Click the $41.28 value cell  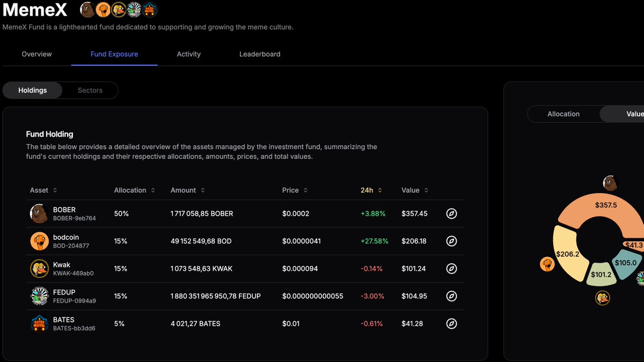pos(412,324)
